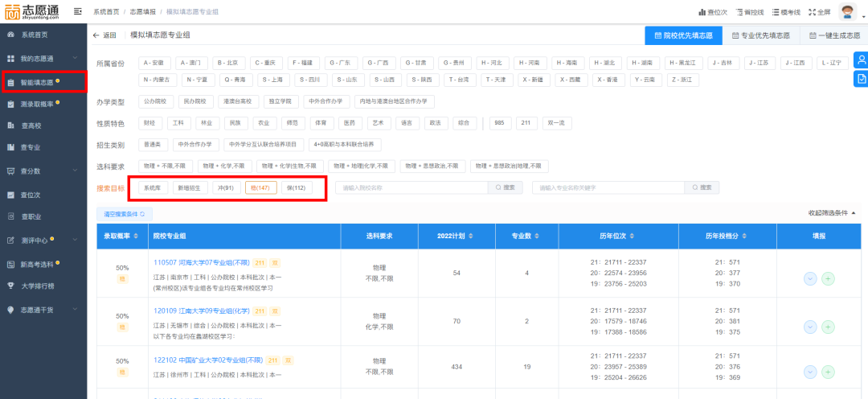Click the blue checklist document icon on right edge
The image size is (868, 399).
tap(861, 79)
